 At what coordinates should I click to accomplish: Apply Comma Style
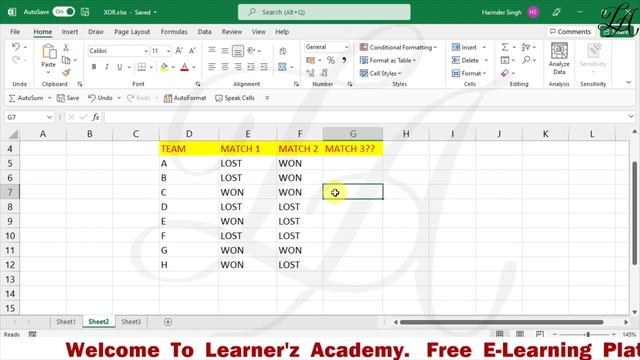click(x=344, y=60)
